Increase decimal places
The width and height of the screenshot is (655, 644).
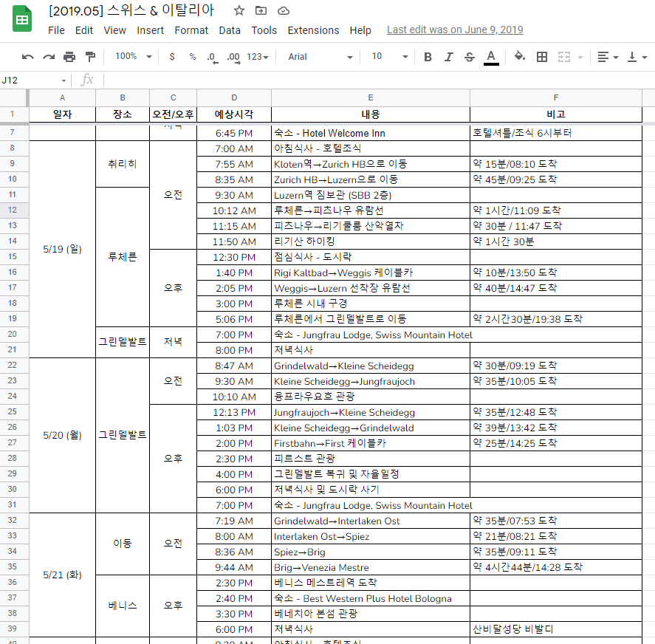click(233, 58)
